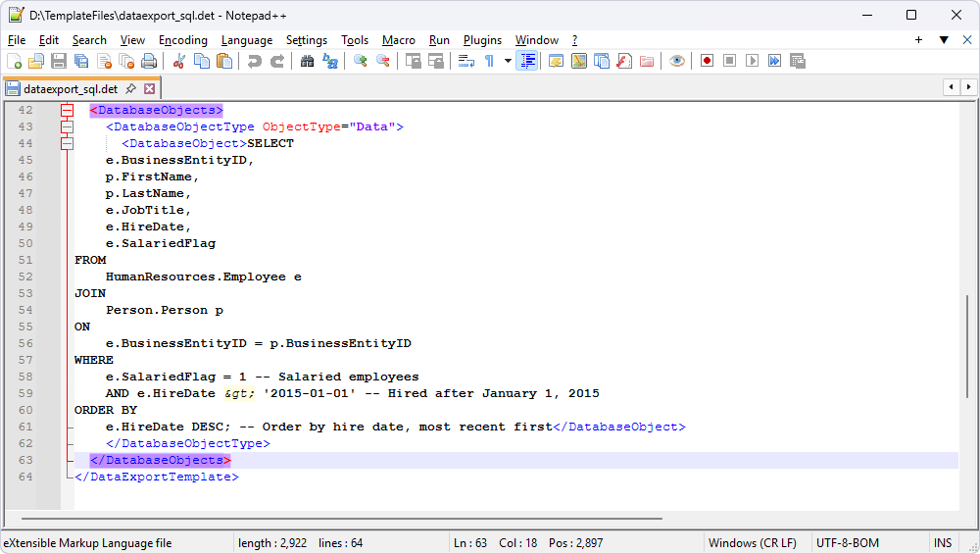The width and height of the screenshot is (980, 554).
Task: Open the Run menu
Action: pyautogui.click(x=439, y=40)
